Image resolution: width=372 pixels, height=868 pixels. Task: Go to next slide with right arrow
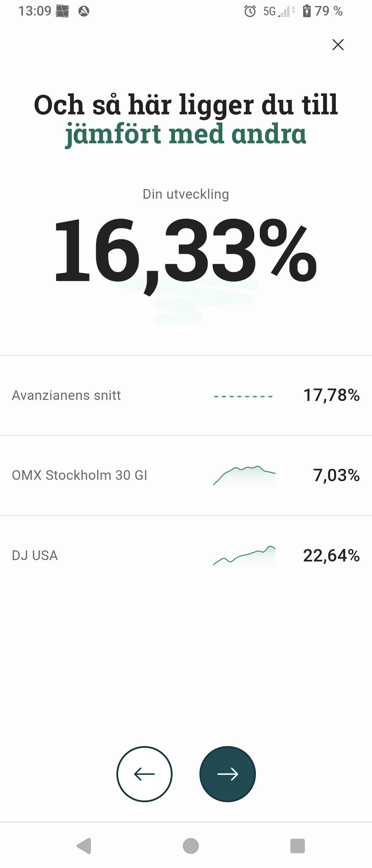click(x=228, y=774)
